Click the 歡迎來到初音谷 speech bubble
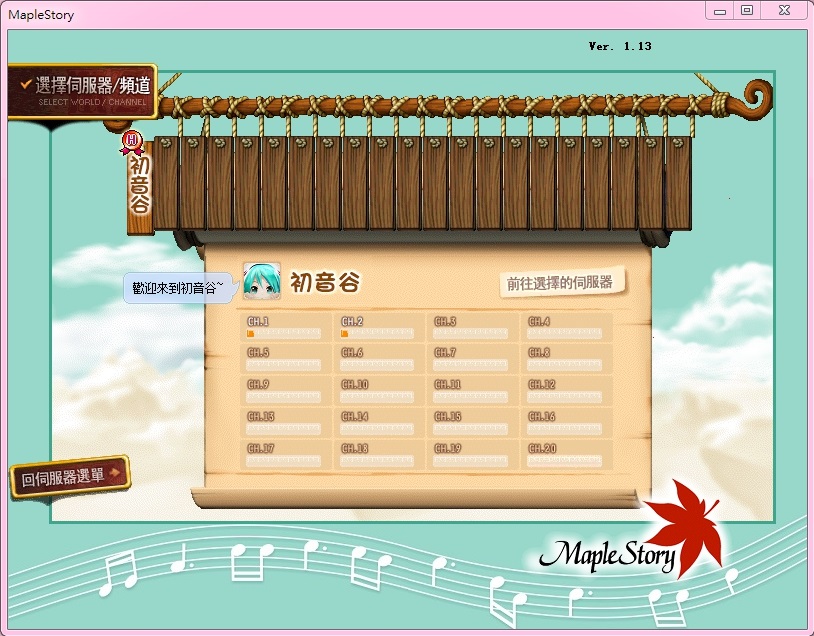The image size is (814, 636). point(180,288)
